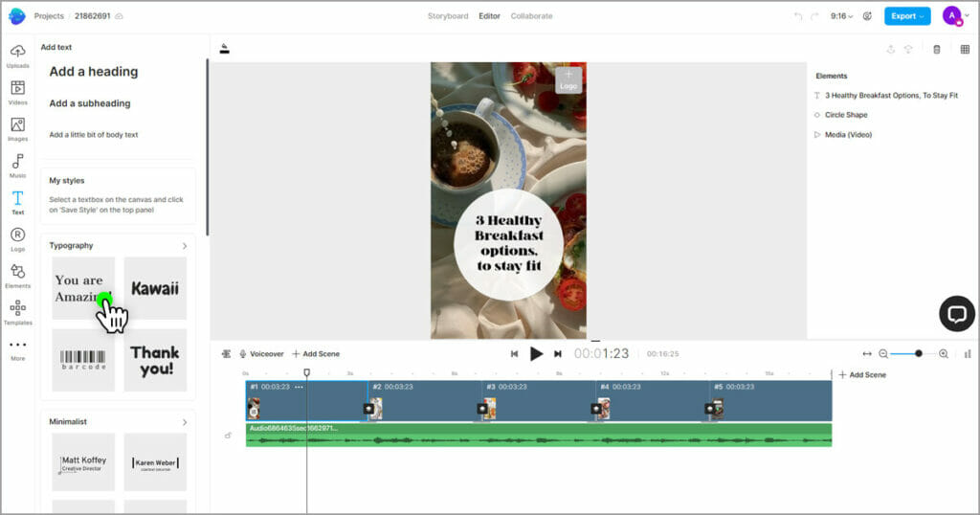
Task: Select the green audio track
Action: [x=539, y=435]
